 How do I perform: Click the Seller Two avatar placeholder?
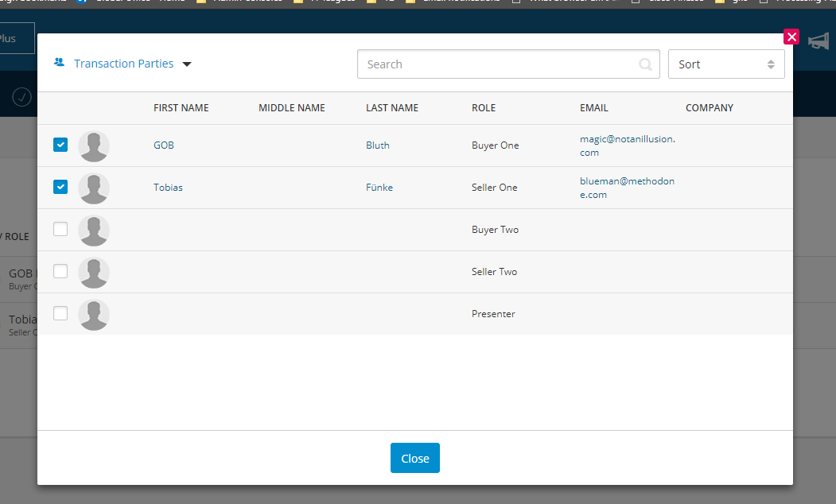(x=94, y=272)
